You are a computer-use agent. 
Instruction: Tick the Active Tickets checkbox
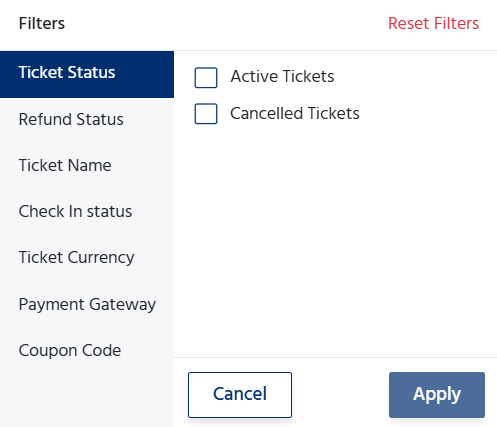206,77
